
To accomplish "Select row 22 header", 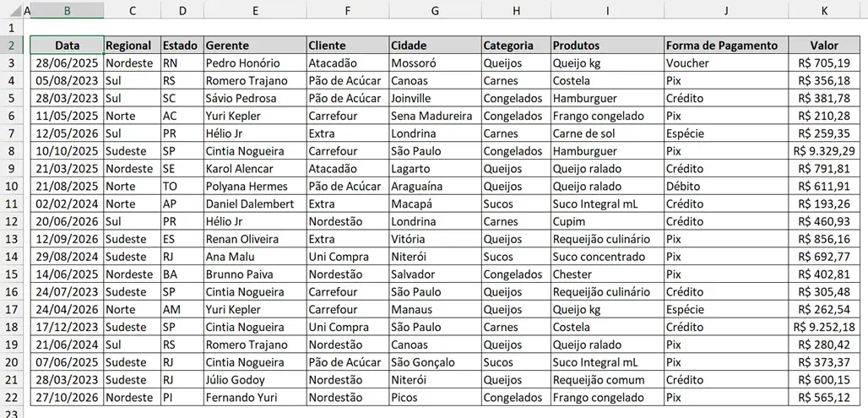I will [11, 398].
